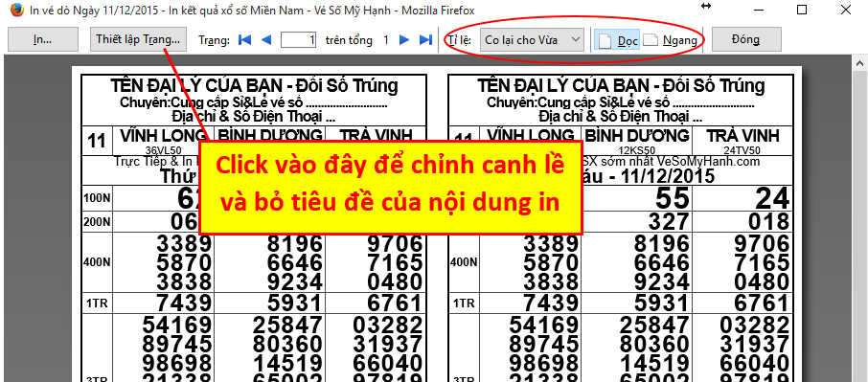This screenshot has width=868, height=382.
Task: Click the page number input field
Action: [x=299, y=40]
